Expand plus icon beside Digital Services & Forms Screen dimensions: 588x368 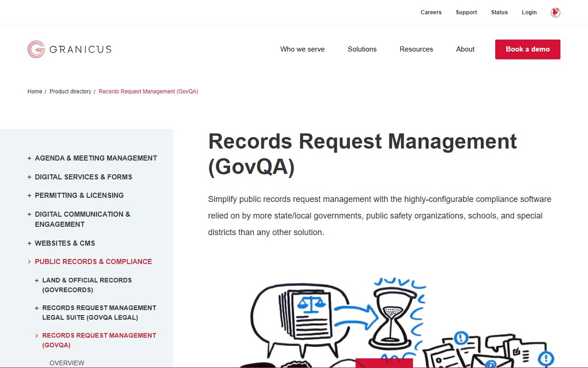click(29, 177)
